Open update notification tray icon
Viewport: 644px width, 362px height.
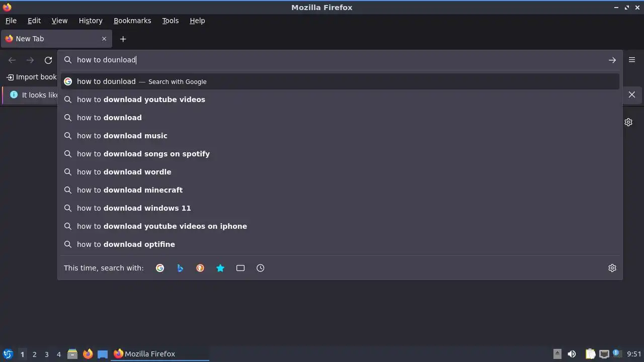[x=616, y=353]
